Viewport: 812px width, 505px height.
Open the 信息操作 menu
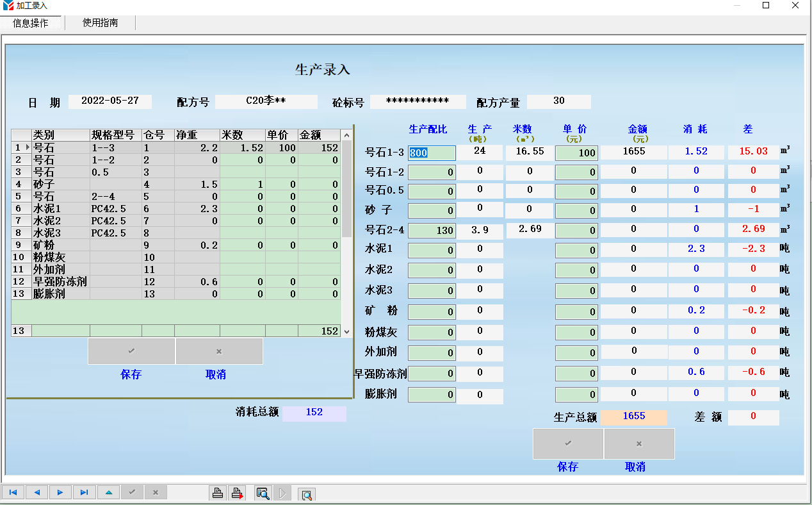coord(31,23)
